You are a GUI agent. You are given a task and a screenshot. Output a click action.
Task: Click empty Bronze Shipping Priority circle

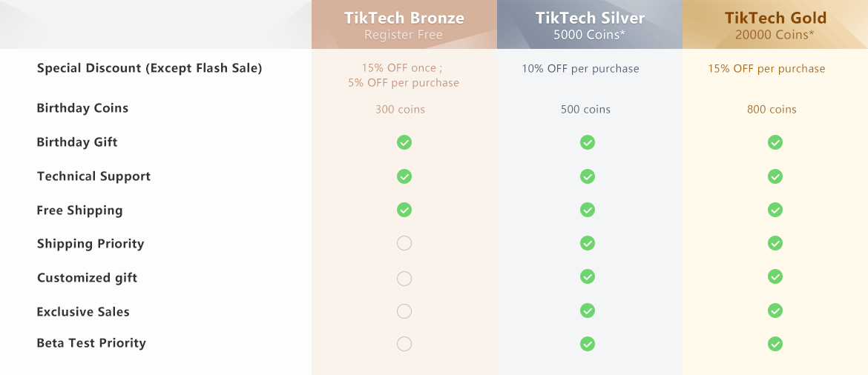click(x=404, y=243)
